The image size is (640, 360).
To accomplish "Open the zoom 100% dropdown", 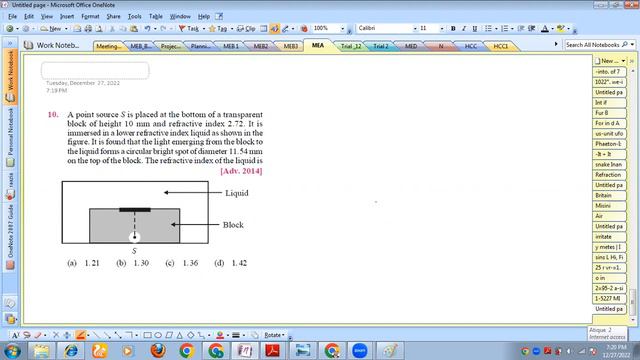I will tap(342, 29).
